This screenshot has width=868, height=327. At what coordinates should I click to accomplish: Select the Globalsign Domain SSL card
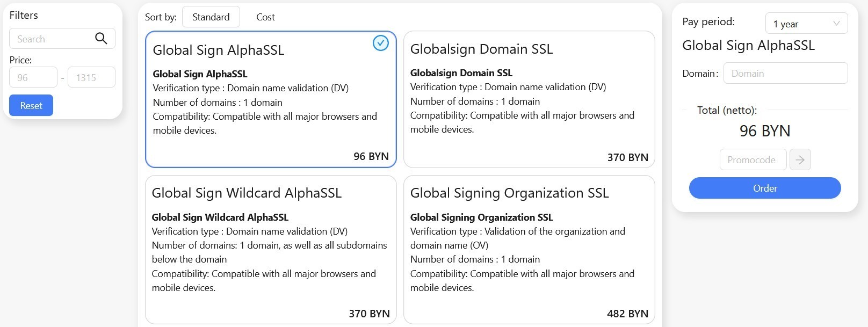coord(529,99)
